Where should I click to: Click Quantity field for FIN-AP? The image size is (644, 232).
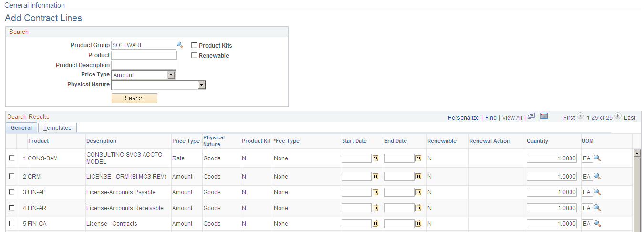pyautogui.click(x=552, y=192)
